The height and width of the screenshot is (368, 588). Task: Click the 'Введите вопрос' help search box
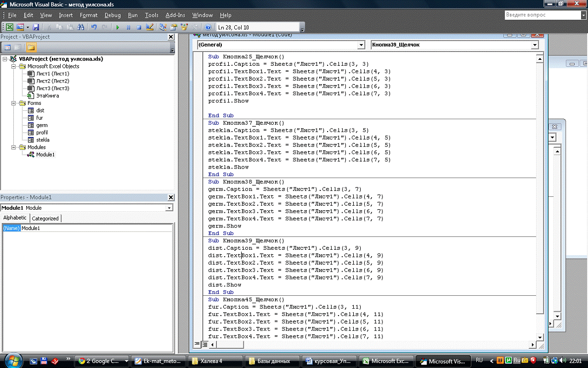[542, 15]
